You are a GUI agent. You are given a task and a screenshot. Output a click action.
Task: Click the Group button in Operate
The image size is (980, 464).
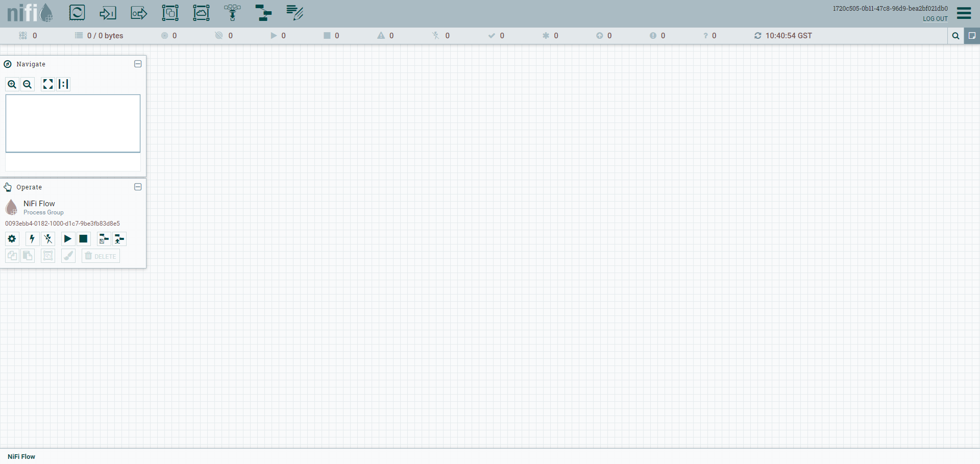48,256
